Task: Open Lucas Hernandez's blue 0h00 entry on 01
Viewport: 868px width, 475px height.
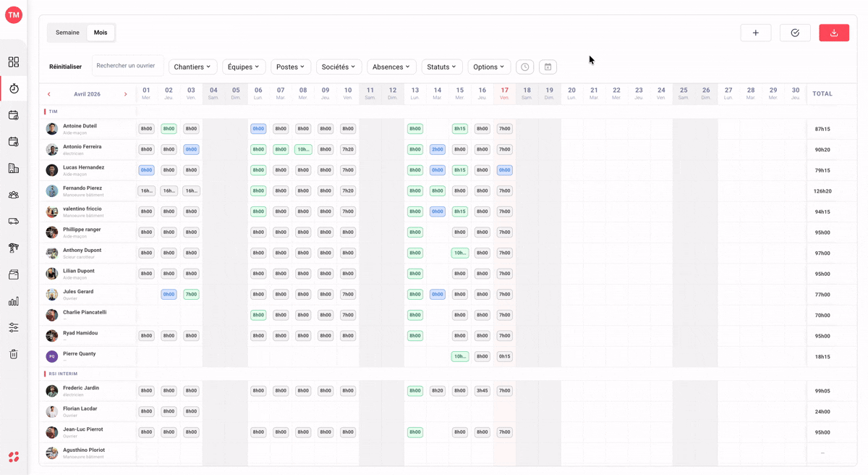Action: point(146,170)
